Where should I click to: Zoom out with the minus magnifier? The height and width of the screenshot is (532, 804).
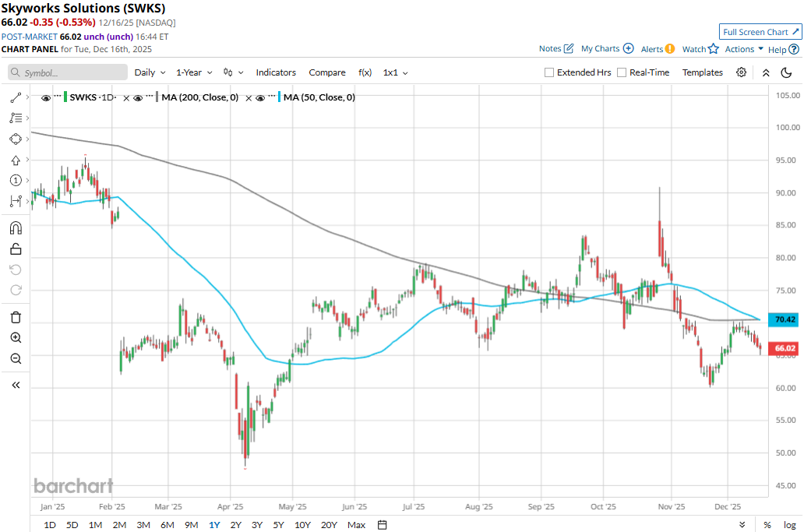pos(16,358)
